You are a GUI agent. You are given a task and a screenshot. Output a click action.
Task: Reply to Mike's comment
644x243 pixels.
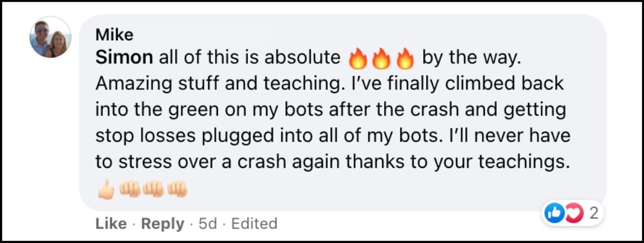click(x=162, y=224)
